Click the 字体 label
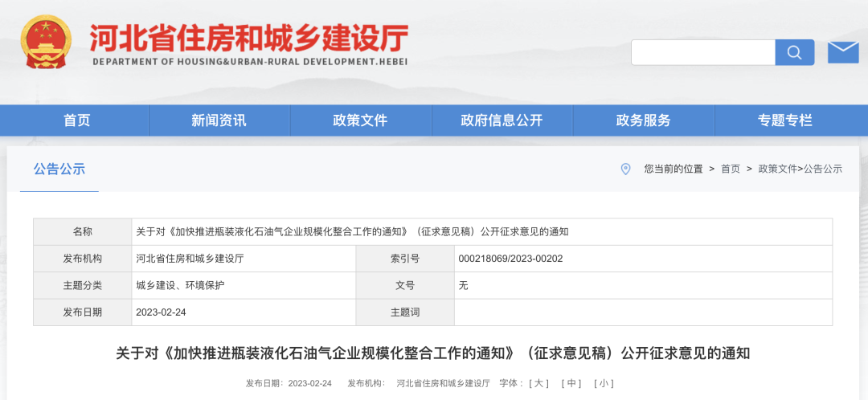 511,383
